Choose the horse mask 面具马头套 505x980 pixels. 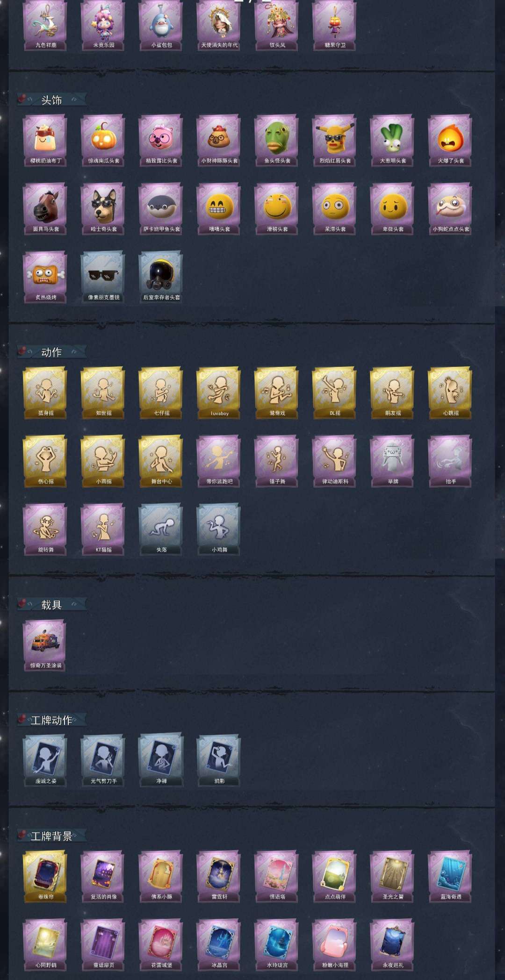(x=45, y=209)
